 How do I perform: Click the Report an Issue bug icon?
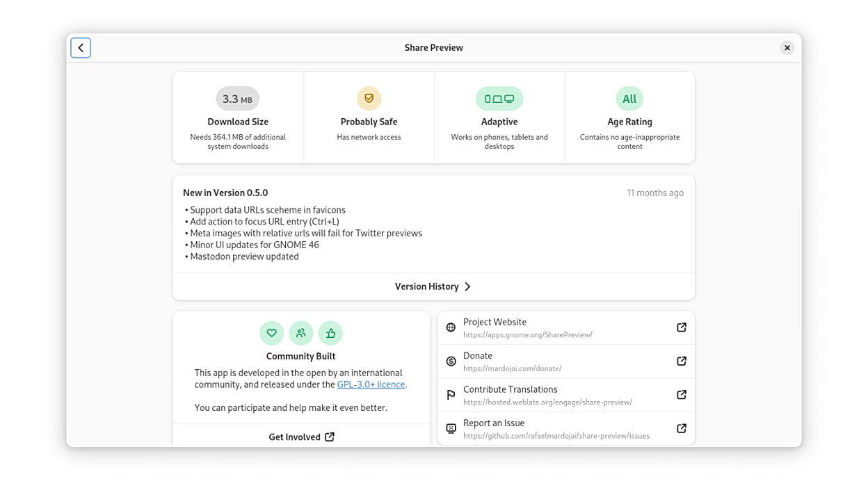click(x=451, y=429)
